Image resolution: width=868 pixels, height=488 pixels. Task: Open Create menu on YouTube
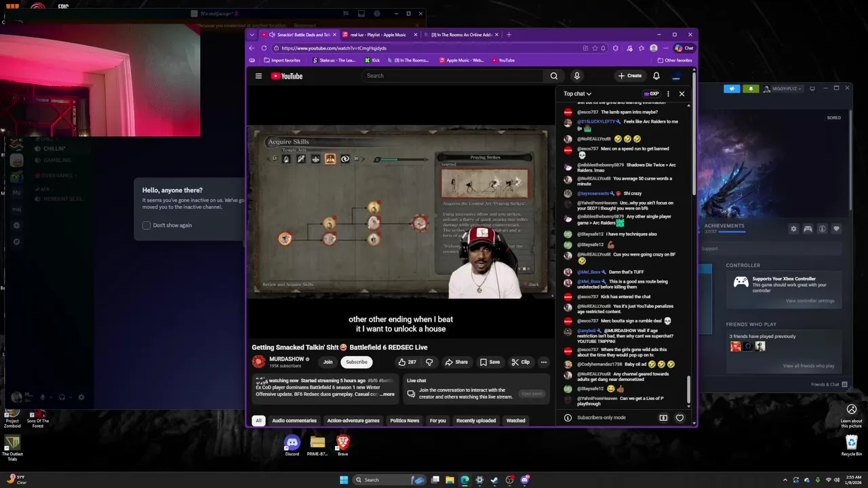pos(630,76)
